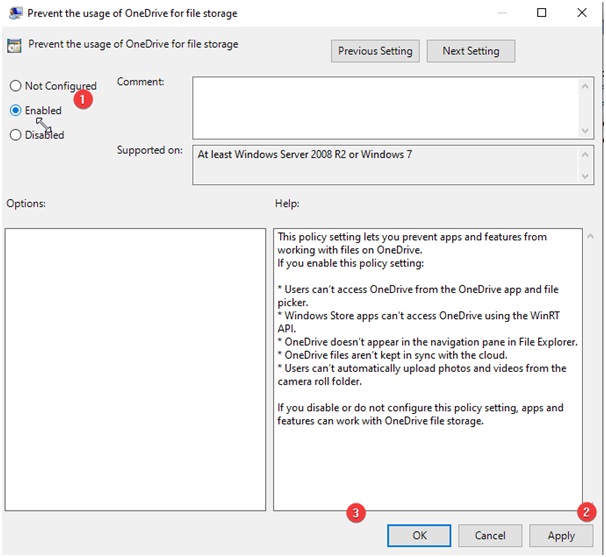Click the policy setting icon beside heading

pos(14,46)
